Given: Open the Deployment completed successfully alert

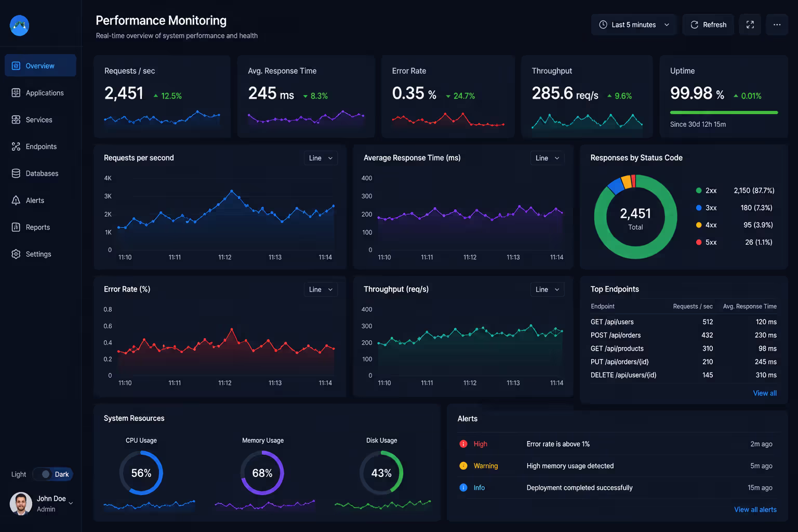Looking at the screenshot, I should tap(616, 488).
